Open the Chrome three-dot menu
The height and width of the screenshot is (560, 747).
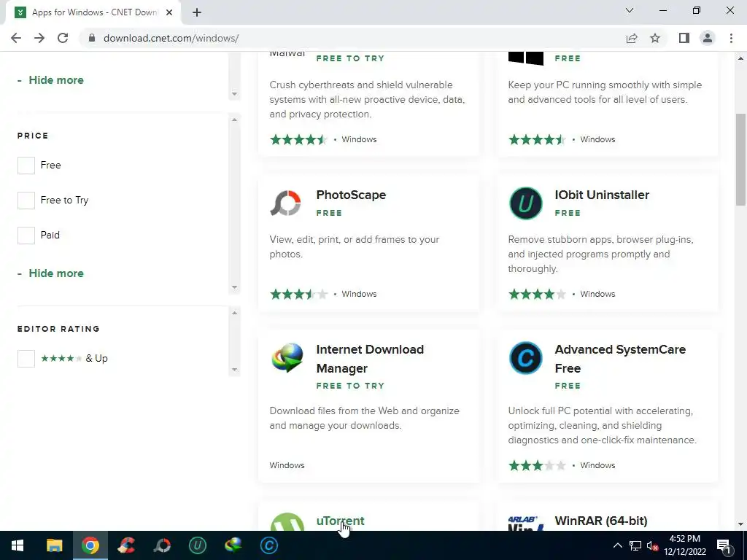(x=731, y=38)
